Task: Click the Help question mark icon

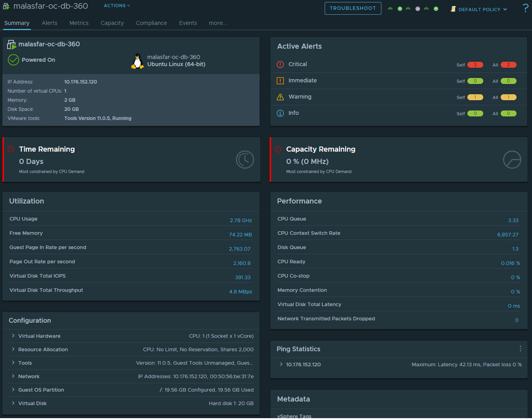Action: pos(525,7)
